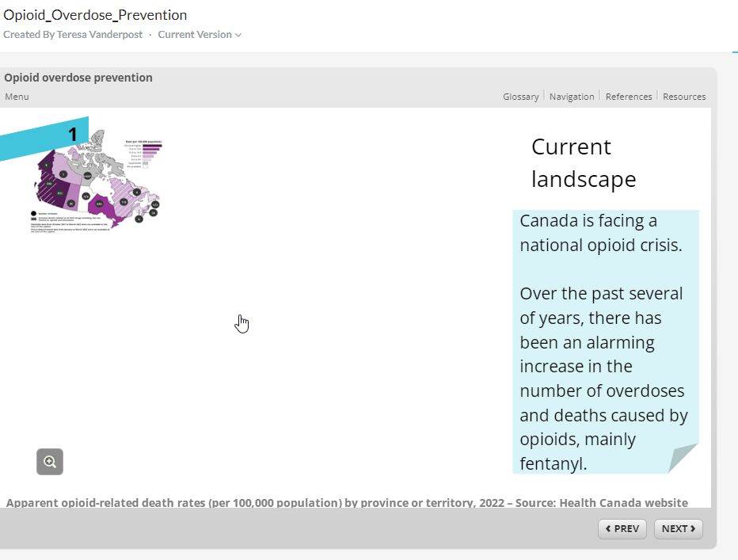Open the Navigation link in the top bar
The height and width of the screenshot is (560, 738).
tap(572, 97)
